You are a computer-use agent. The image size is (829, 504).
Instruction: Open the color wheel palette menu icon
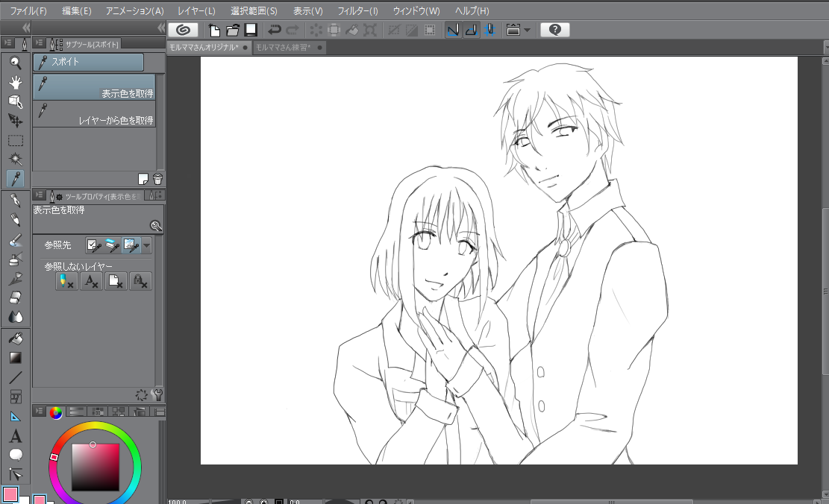coord(39,411)
